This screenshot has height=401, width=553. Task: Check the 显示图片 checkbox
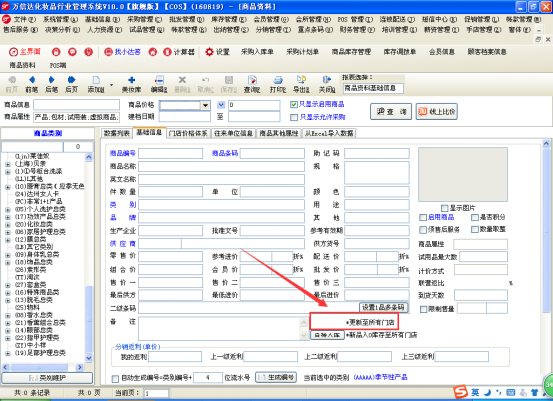[x=445, y=208]
